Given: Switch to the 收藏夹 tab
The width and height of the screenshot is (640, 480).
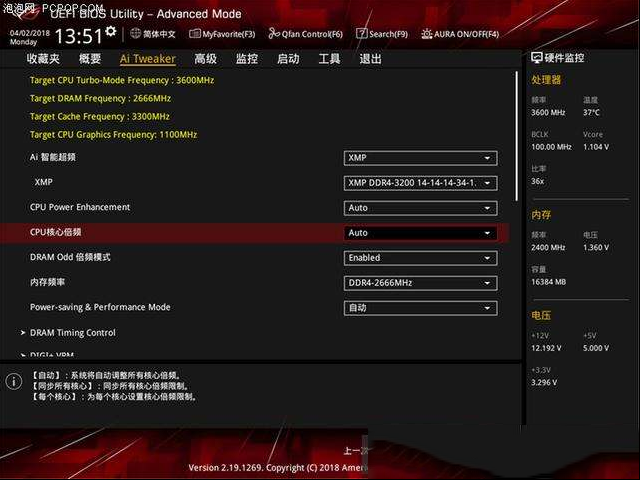Looking at the screenshot, I should pos(43,59).
